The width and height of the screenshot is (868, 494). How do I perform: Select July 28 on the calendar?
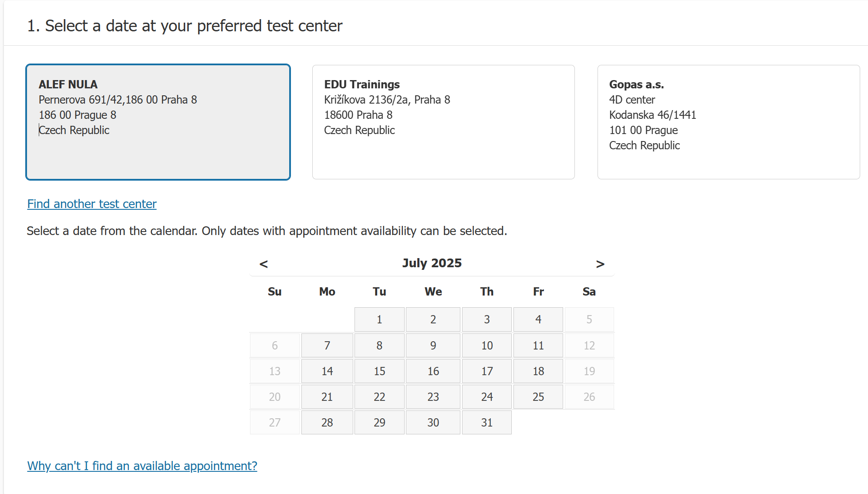(x=327, y=422)
